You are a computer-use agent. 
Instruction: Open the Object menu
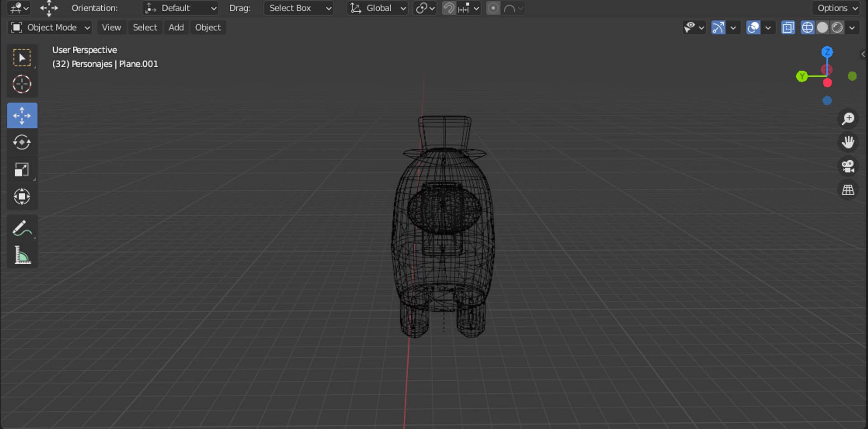pos(208,28)
